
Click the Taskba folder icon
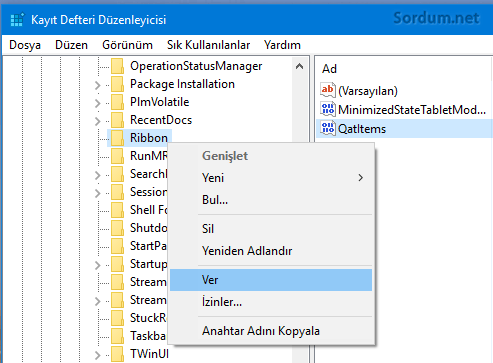tap(117, 336)
